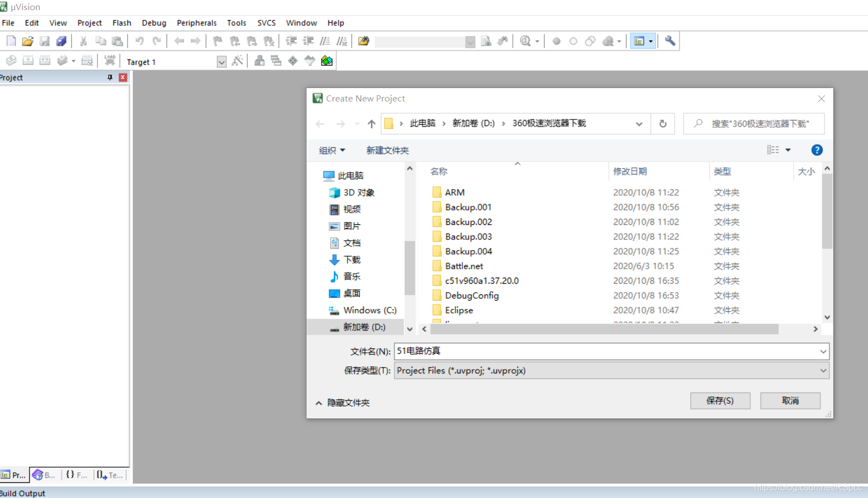Collapse folders with 隐藏文件夹
Image resolution: width=868 pixels, height=498 pixels.
pyautogui.click(x=342, y=403)
